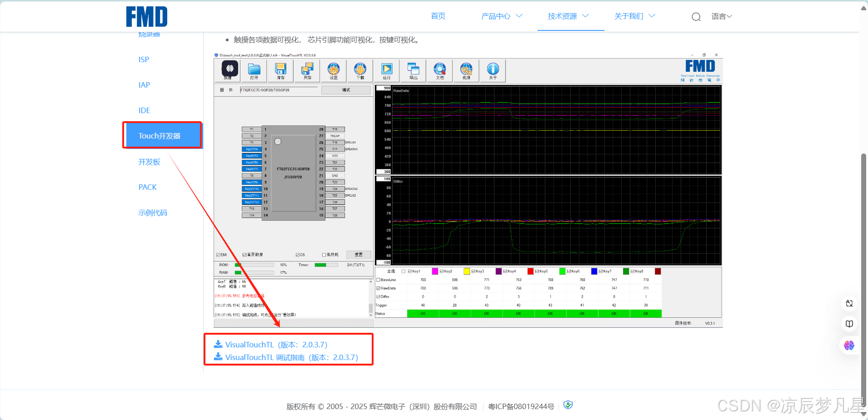Click the ROM usage progress bar
This screenshot has height=420, width=868.
point(254,265)
